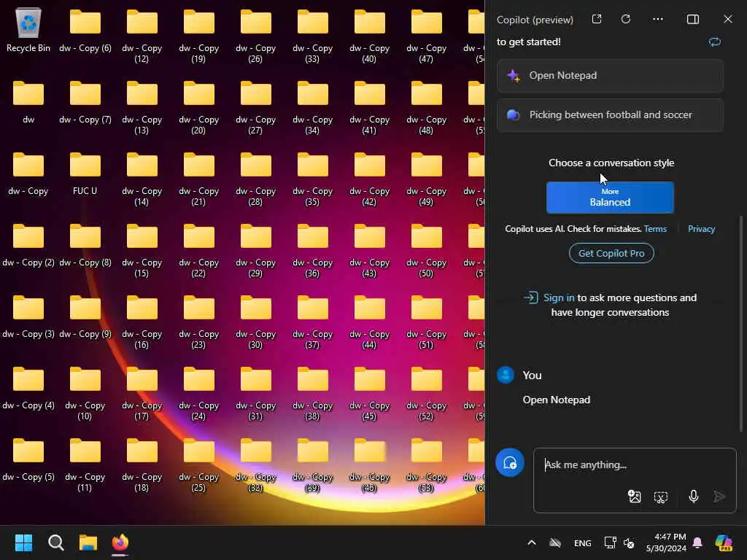747x560 pixels.
Task: Click the Sign in link
Action: click(x=559, y=297)
